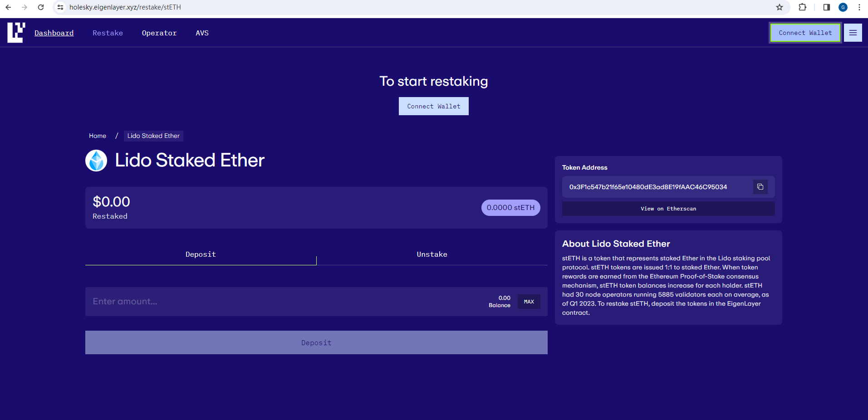
Task: Go back with the browser back arrow
Action: (8, 7)
